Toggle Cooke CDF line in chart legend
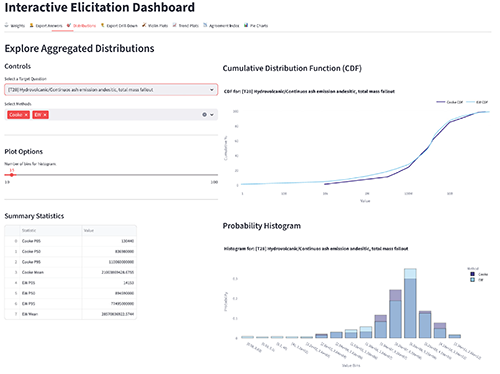Screen dimensions: 500x374 (450, 102)
